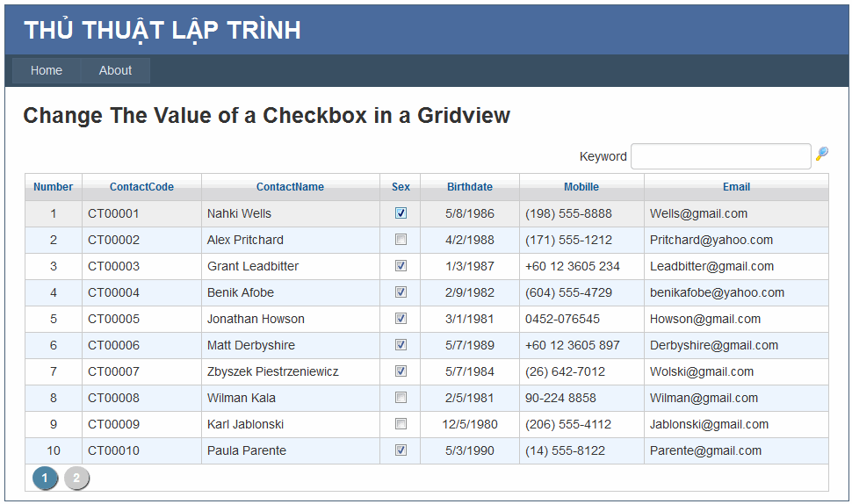
Task: Click the THỦ THUẬT LẬP TRÌNH site title
Action: pyautogui.click(x=162, y=31)
